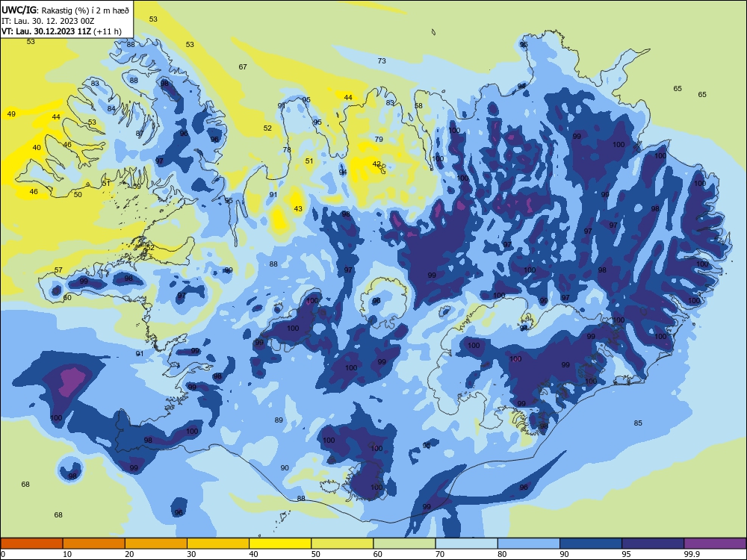This screenshot has height=560, width=747.
Task: Click the medium blue 80–90 legend swatch
Action: point(529,544)
